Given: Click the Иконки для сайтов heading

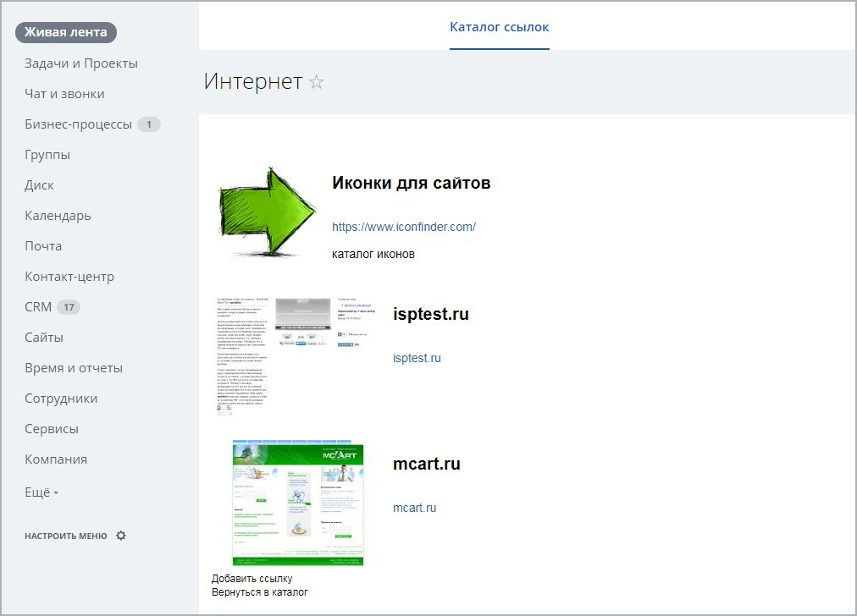Looking at the screenshot, I should (411, 183).
